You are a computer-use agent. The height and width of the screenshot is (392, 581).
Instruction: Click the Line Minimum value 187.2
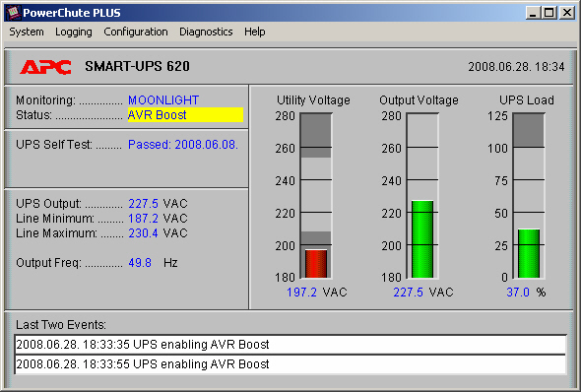point(143,219)
